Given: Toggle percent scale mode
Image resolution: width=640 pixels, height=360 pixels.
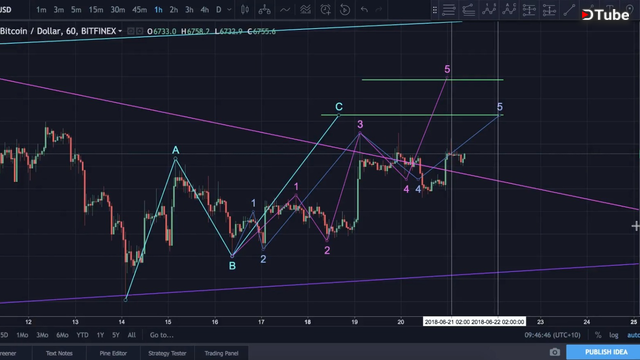Looking at the screenshot, I should 598,335.
